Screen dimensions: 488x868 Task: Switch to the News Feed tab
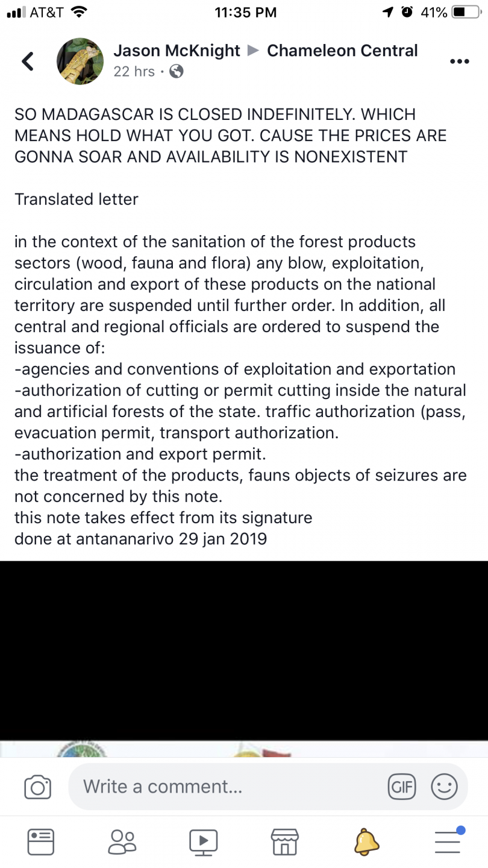click(x=41, y=841)
